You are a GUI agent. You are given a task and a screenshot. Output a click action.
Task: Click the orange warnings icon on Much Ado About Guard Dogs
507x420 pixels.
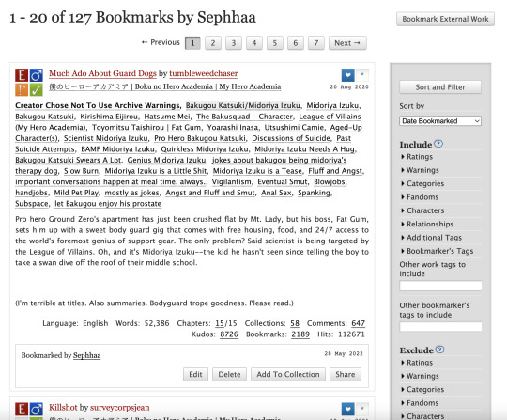[22, 89]
